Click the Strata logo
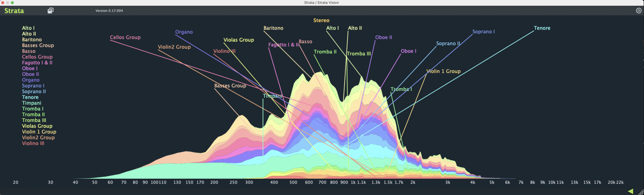Screen dimensions: 644x195 [14, 11]
